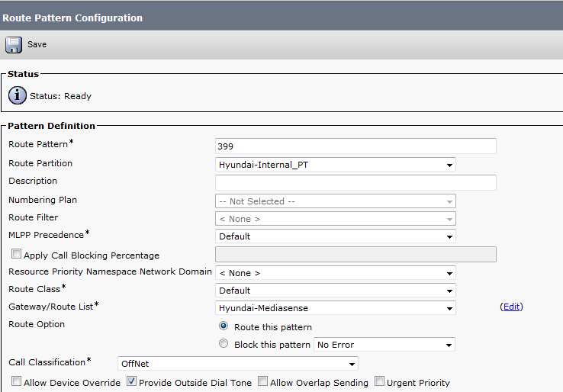Enable Apply Call Blocking Percentage checkbox

click(x=16, y=255)
